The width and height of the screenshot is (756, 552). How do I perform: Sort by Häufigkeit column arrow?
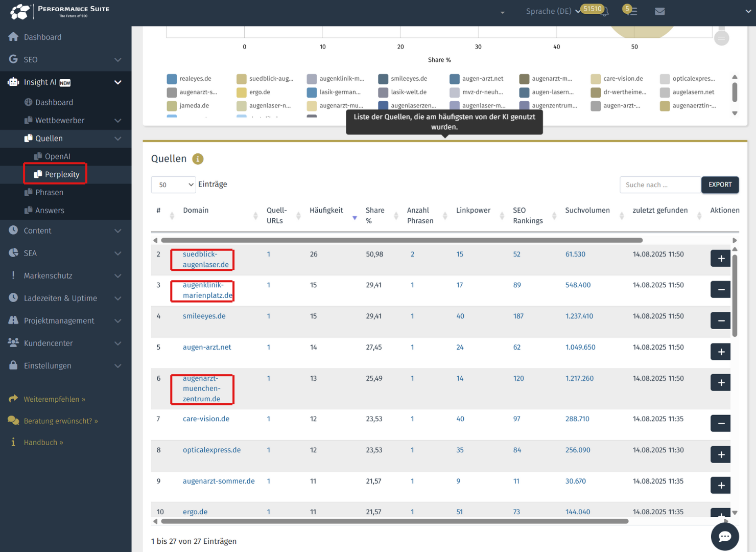[x=355, y=218]
